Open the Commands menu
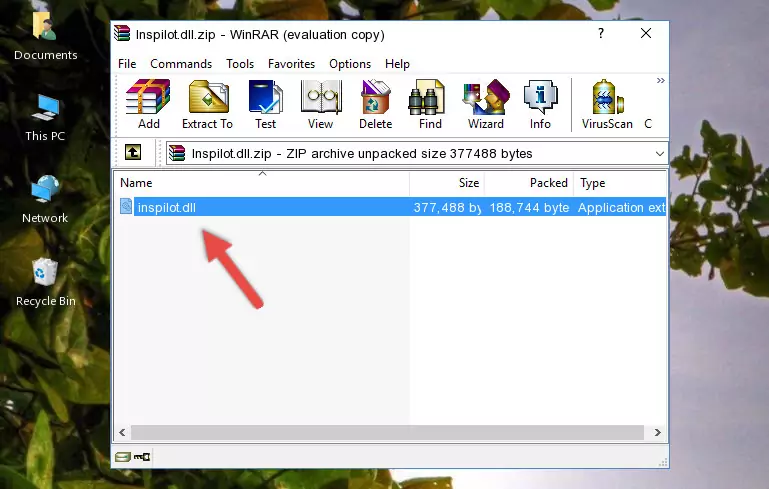 pos(181,64)
